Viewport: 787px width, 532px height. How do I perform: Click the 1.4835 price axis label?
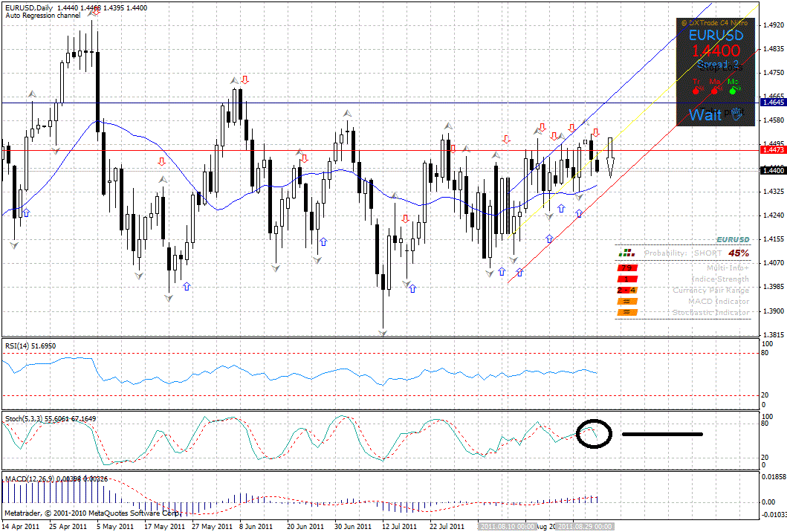[x=773, y=49]
